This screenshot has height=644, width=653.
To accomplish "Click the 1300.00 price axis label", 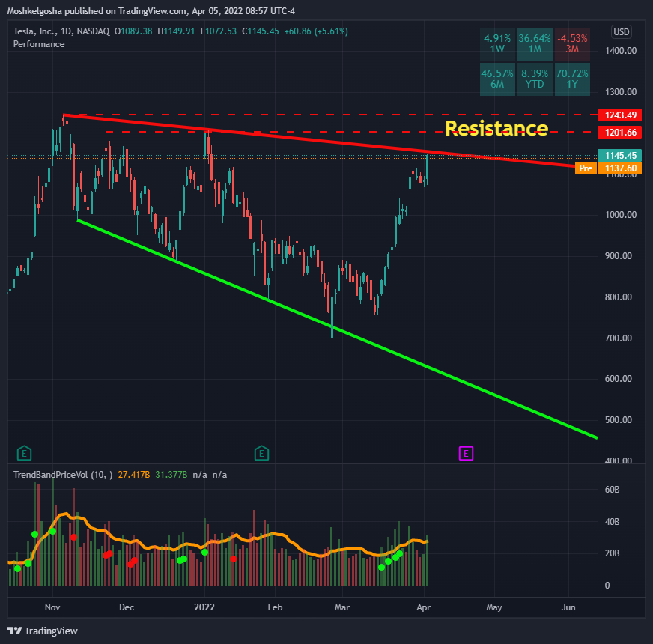I will point(621,92).
